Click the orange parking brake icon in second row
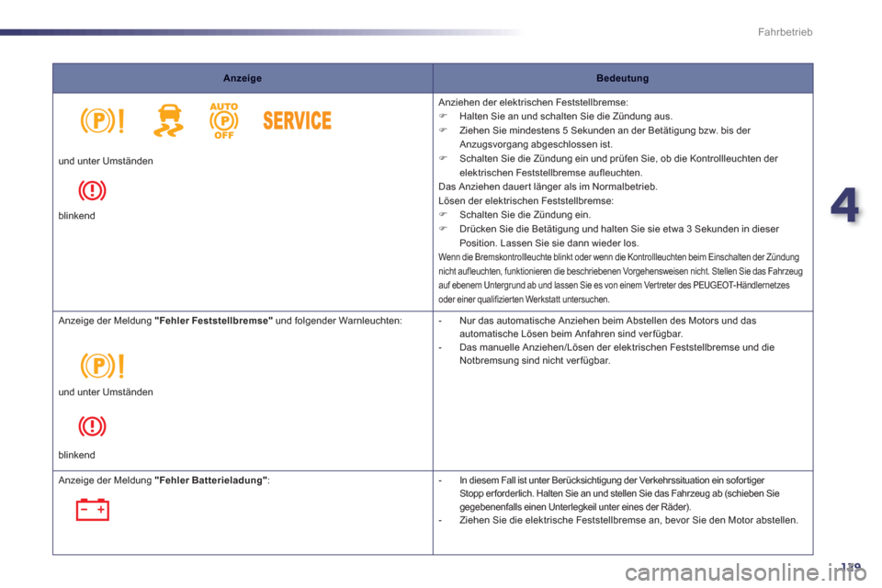 [102, 366]
